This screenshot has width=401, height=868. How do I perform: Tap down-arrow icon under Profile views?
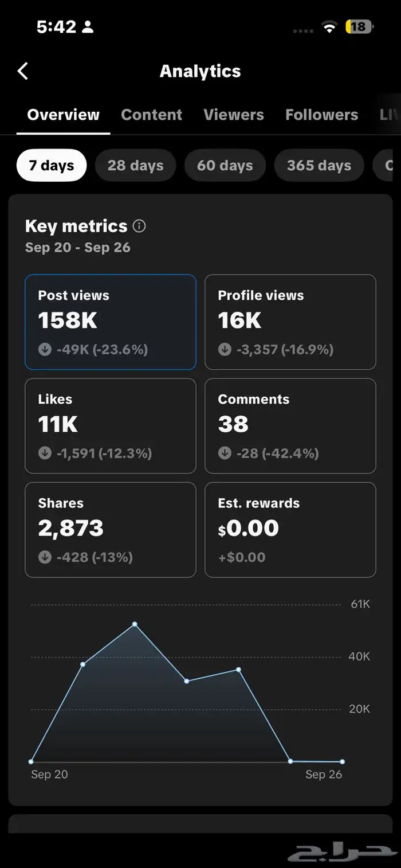coord(225,350)
